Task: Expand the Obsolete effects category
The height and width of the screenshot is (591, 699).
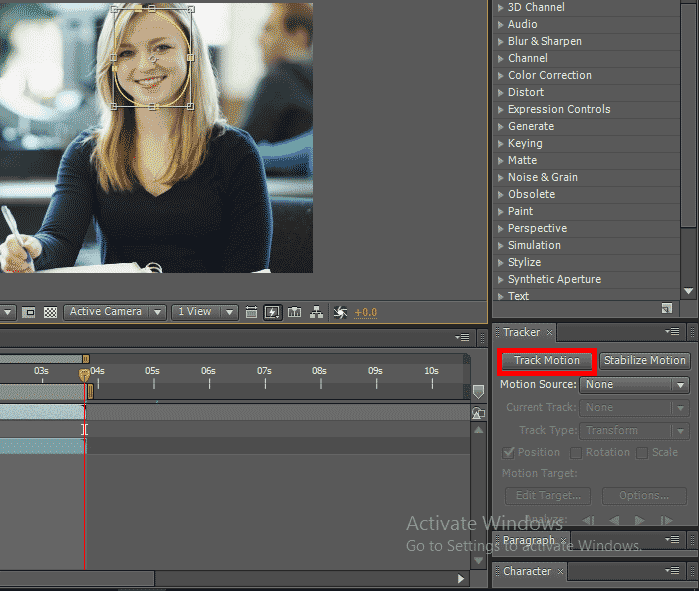Action: click(x=501, y=194)
